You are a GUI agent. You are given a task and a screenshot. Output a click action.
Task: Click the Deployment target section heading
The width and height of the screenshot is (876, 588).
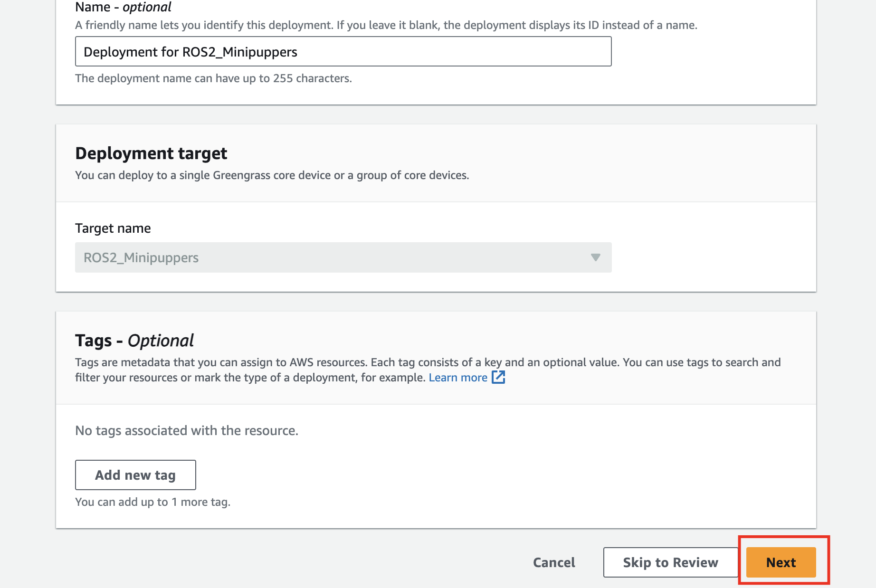151,153
